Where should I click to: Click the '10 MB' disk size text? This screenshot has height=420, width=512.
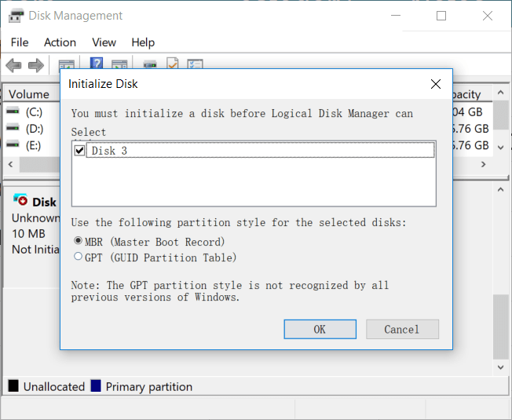(x=28, y=234)
